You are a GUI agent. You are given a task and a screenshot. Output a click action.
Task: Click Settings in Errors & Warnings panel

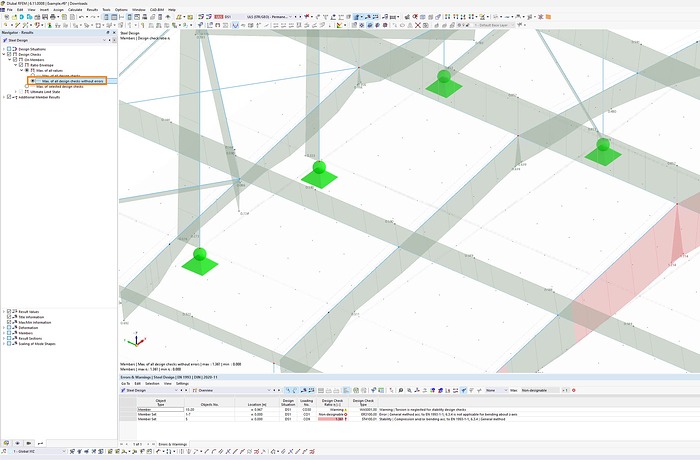183,383
